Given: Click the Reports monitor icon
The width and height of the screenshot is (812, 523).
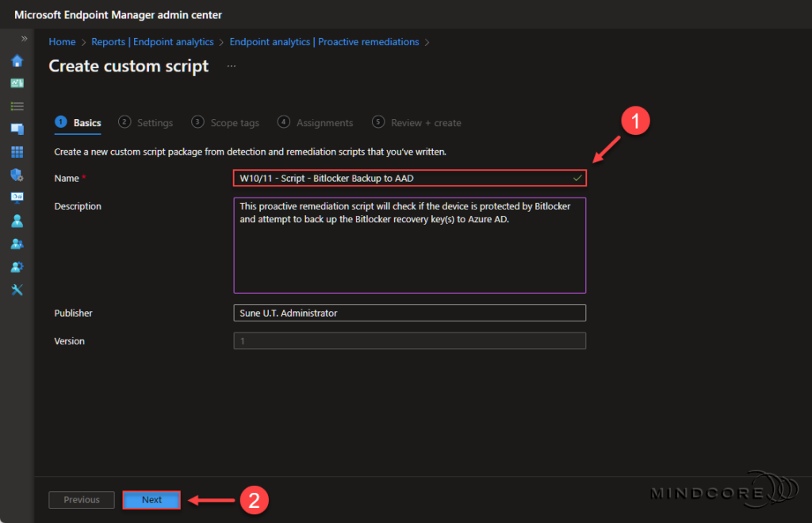Looking at the screenshot, I should pyautogui.click(x=16, y=198).
